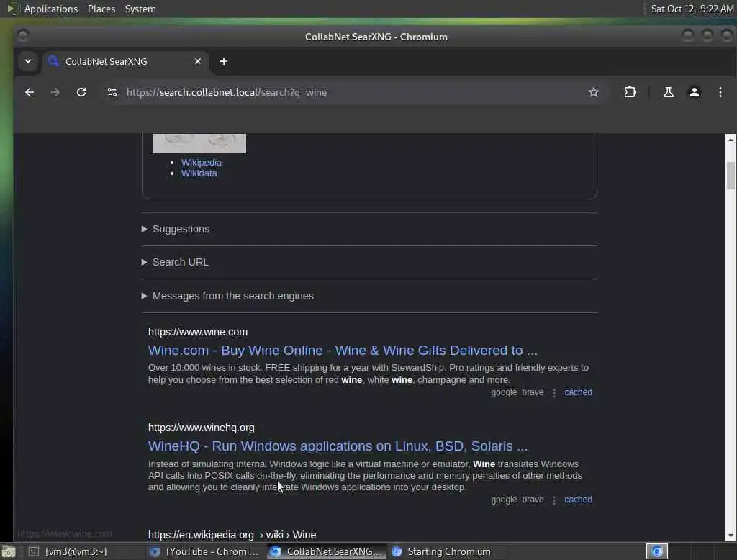This screenshot has width=737, height=560.
Task: Click the page vertical scrollbar thumb
Action: 731,175
